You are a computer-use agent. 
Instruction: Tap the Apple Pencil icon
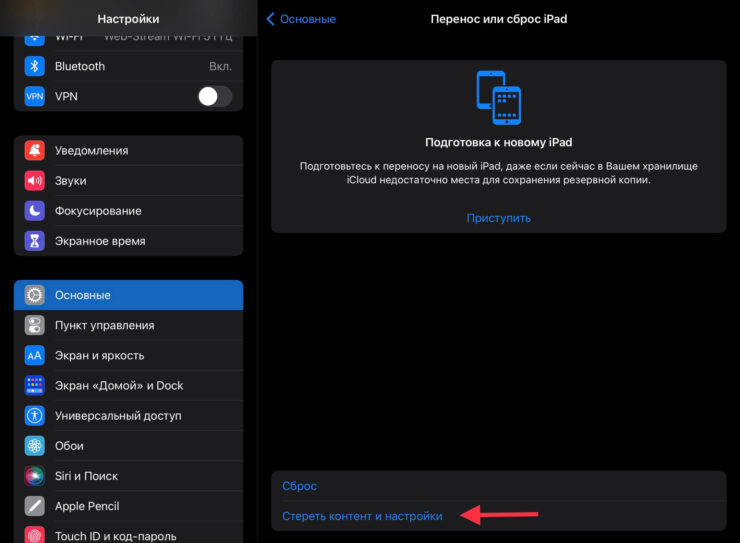tap(34, 506)
